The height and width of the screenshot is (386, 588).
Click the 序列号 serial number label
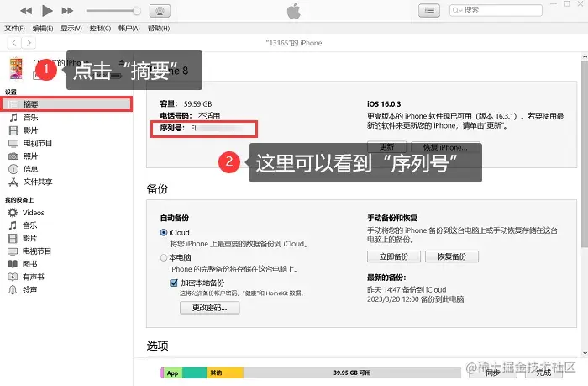pos(172,129)
